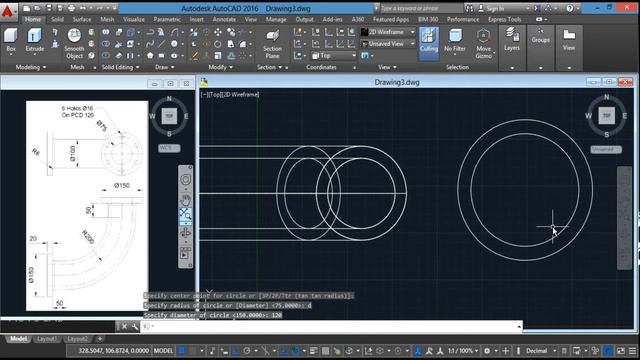Close the command line with X
The image size is (640, 360).
[x=124, y=327]
